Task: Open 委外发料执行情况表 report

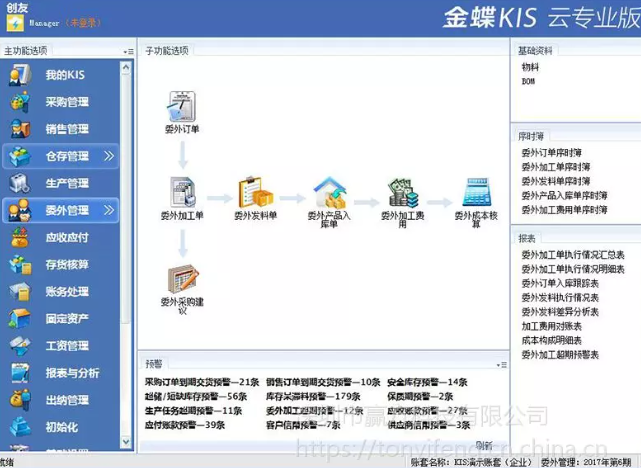Action: (x=560, y=298)
